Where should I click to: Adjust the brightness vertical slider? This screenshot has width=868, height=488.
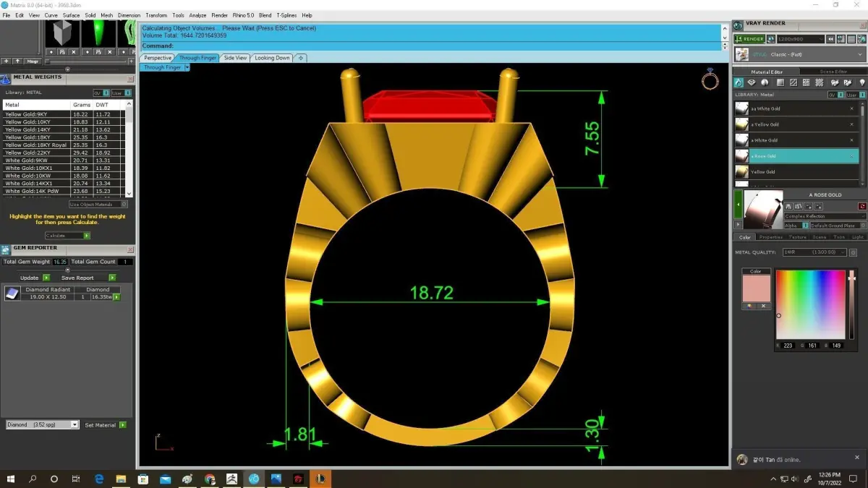851,304
